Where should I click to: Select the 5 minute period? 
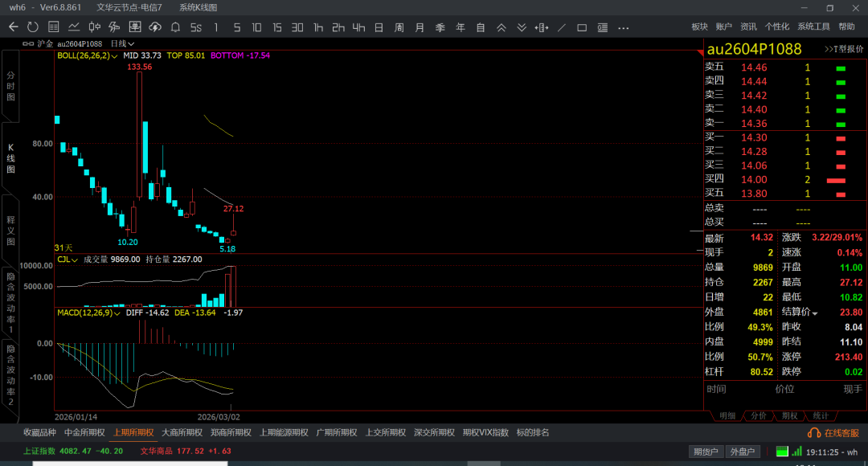coord(237,27)
